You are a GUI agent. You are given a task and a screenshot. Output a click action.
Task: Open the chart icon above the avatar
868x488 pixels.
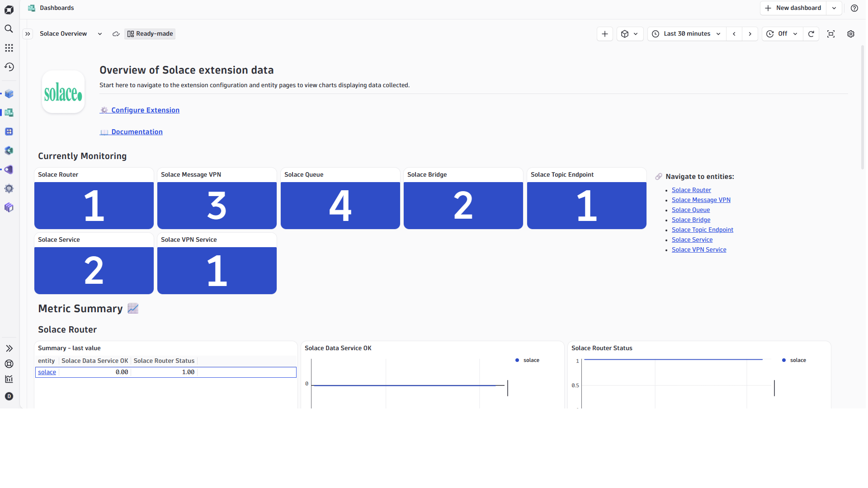(9, 379)
